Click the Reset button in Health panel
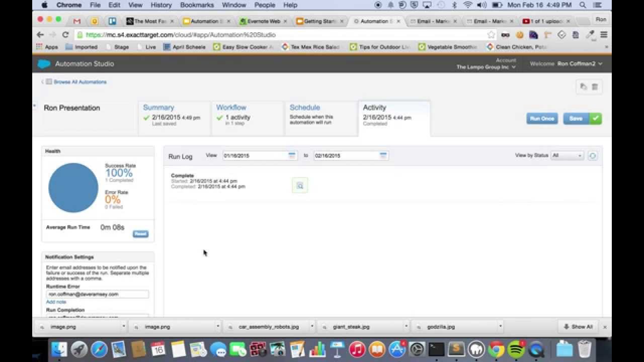This screenshot has width=644, height=362. 140,234
